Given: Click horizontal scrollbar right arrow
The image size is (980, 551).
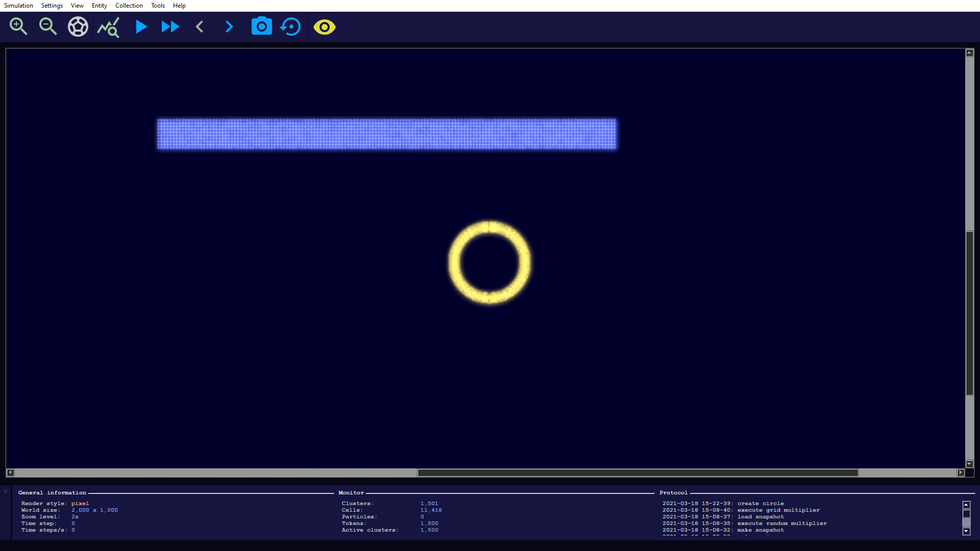Looking at the screenshot, I should point(961,472).
